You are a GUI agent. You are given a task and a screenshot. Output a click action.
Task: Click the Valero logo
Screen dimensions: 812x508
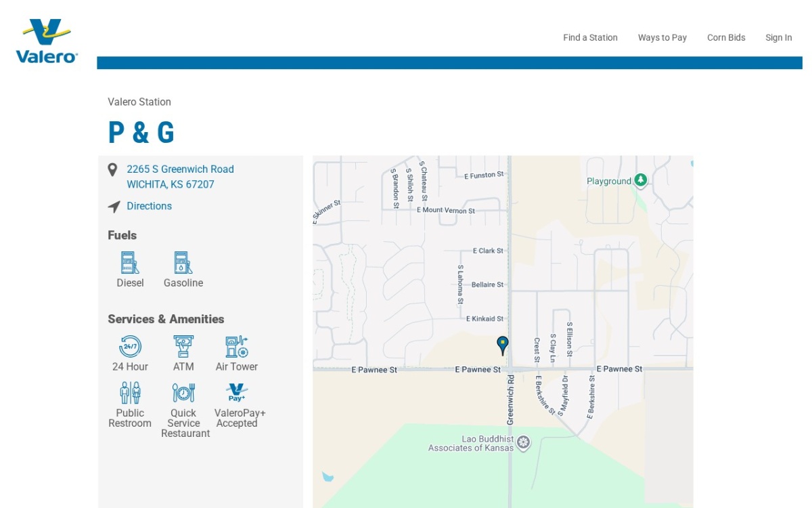tap(47, 41)
